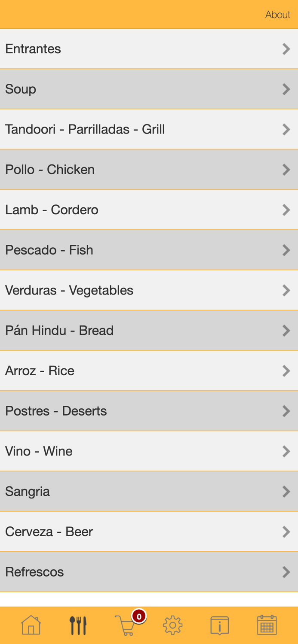This screenshot has height=644, width=298.
Task: Open the Pescado - Fish section
Action: coord(149,250)
